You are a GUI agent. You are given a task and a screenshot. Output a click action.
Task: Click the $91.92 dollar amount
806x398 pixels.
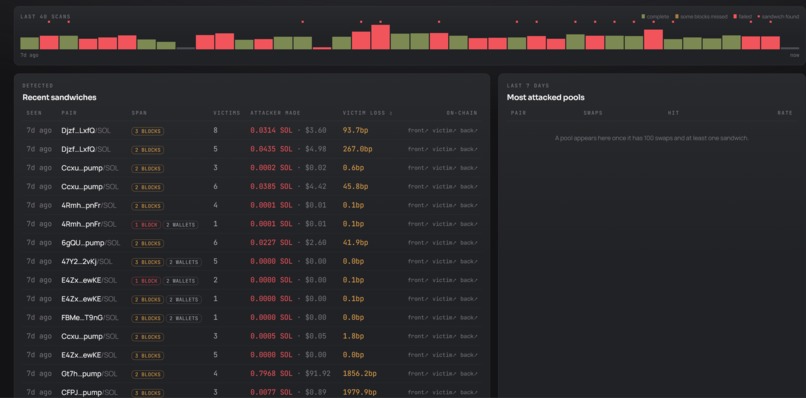pyautogui.click(x=318, y=374)
